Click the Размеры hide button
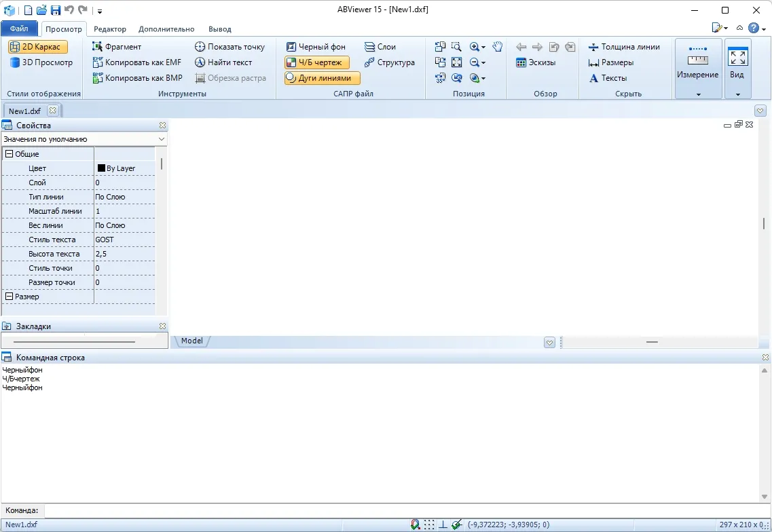 (611, 62)
